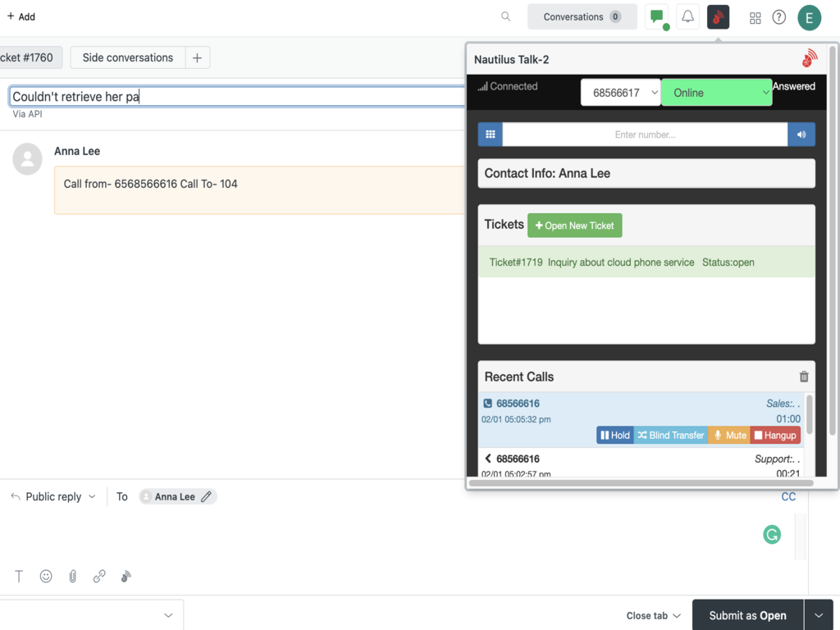Hang up the current call
This screenshot has width=840, height=630.
tap(775, 436)
